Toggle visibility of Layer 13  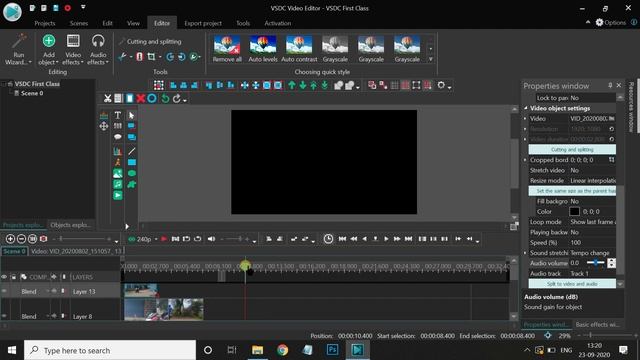(x=4, y=291)
